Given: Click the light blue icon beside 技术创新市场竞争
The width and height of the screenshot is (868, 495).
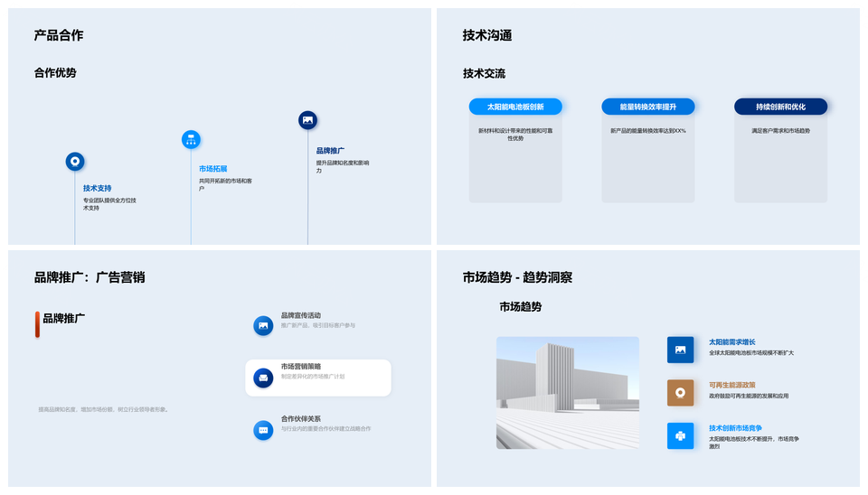Looking at the screenshot, I should 680,435.
